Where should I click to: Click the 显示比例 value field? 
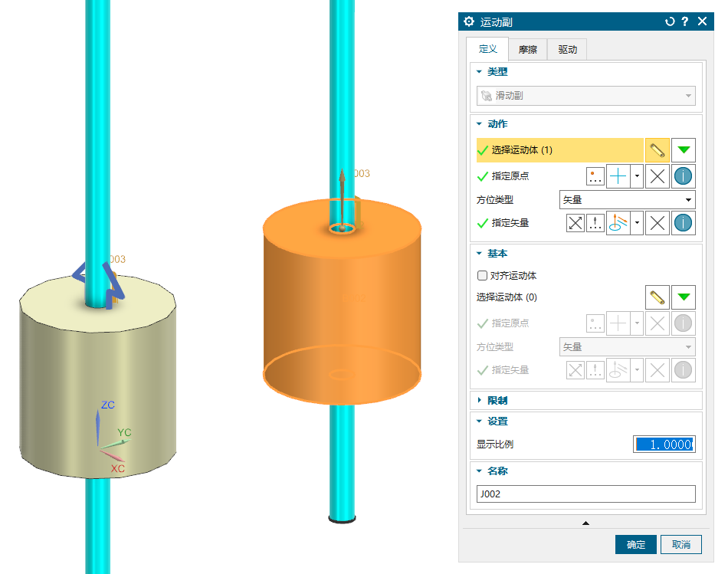click(x=664, y=444)
